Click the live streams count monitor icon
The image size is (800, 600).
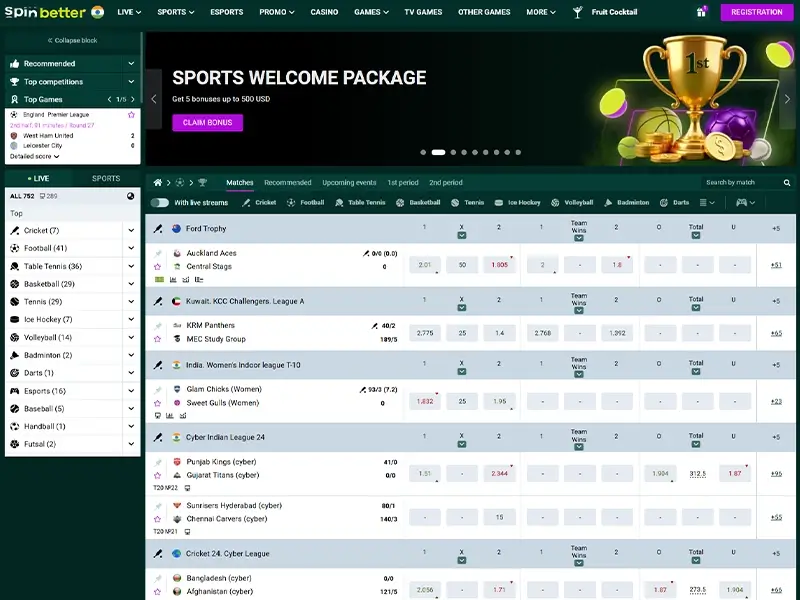42,196
